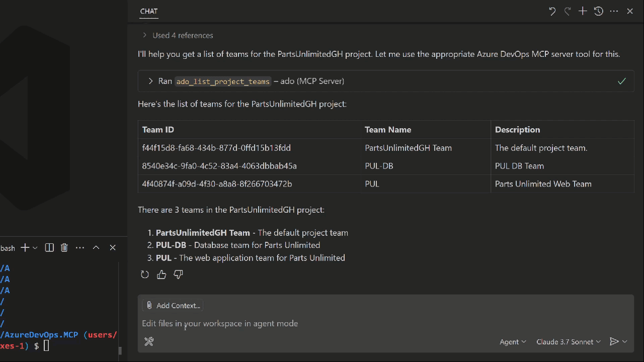Select the bash terminal tab
Viewport: 644px width, 362px height.
(x=8, y=247)
